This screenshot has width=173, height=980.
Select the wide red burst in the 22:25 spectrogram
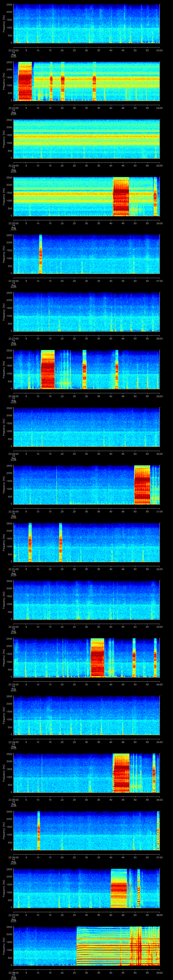coord(121,197)
